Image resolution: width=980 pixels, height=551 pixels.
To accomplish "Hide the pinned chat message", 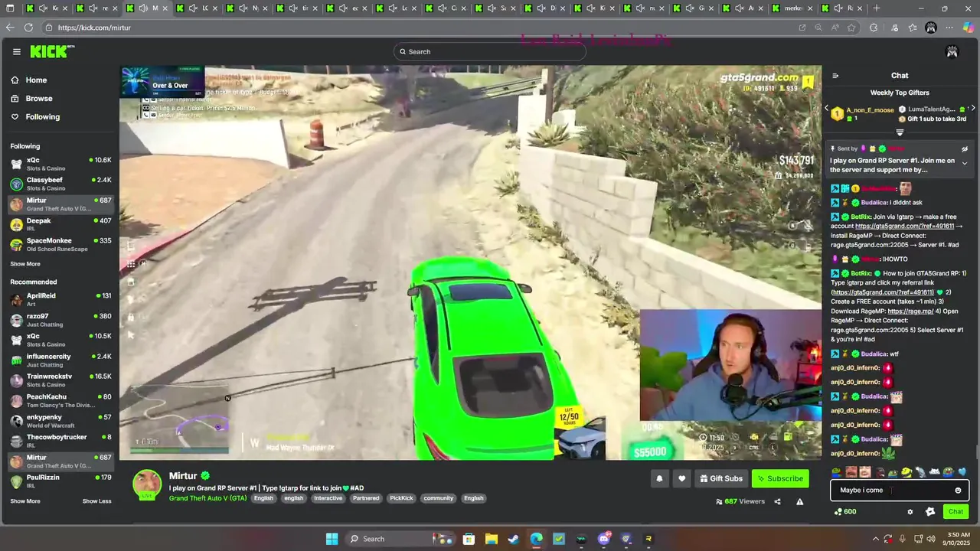I will (965, 149).
